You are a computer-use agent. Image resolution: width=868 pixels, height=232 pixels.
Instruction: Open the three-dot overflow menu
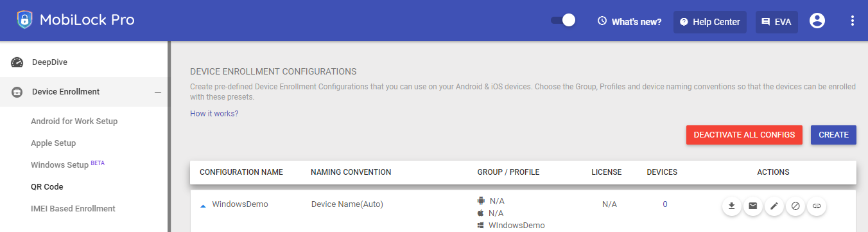pos(853,21)
